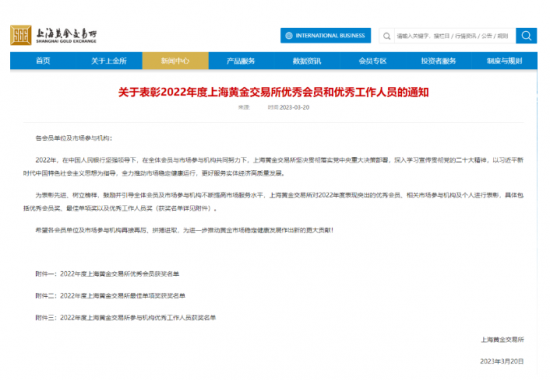
Task: Open the International Business page
Action: click(326, 35)
